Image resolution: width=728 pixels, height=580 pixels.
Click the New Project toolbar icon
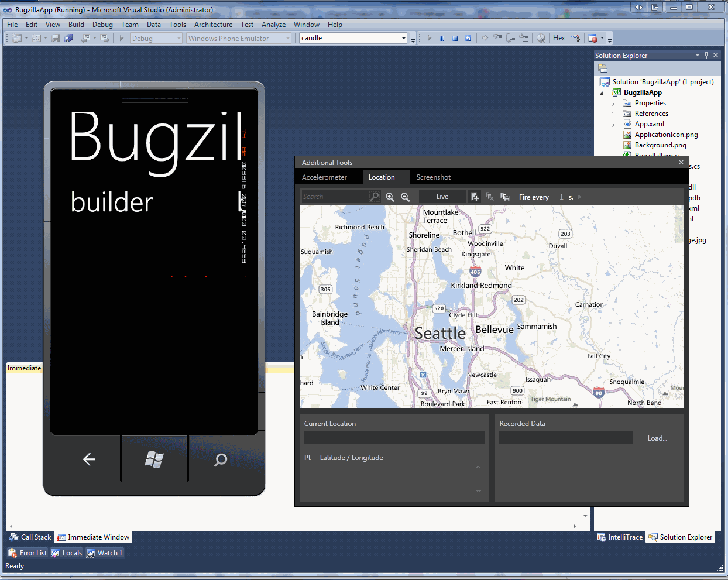pyautogui.click(x=17, y=38)
